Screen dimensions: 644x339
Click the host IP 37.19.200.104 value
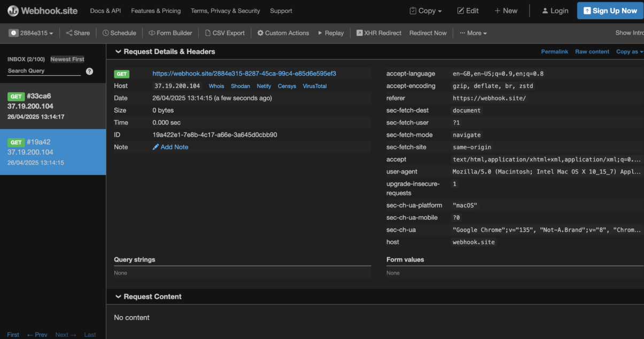click(177, 86)
